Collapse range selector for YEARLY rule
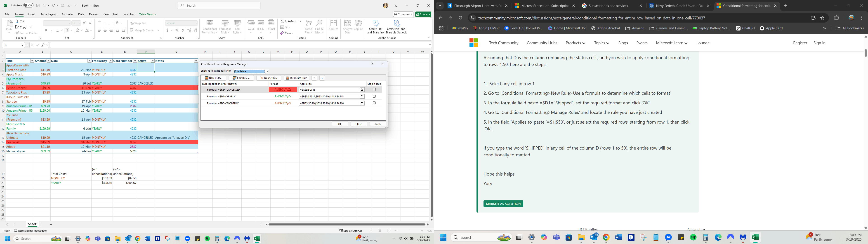The image size is (868, 244). pos(362,96)
